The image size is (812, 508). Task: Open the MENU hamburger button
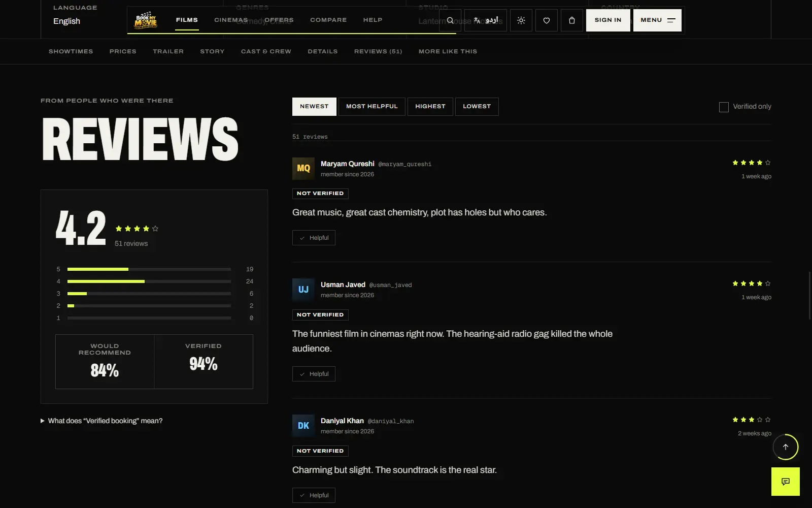pos(657,20)
